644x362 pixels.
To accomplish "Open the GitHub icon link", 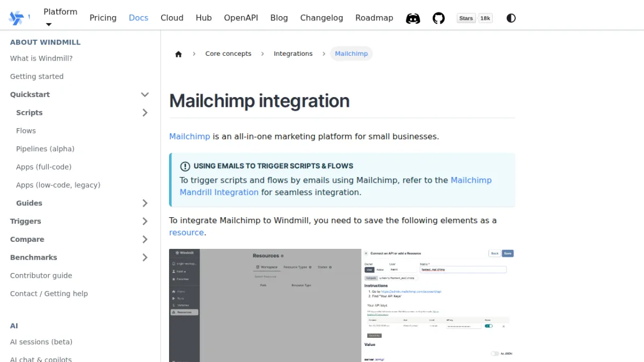I will 439,18.
